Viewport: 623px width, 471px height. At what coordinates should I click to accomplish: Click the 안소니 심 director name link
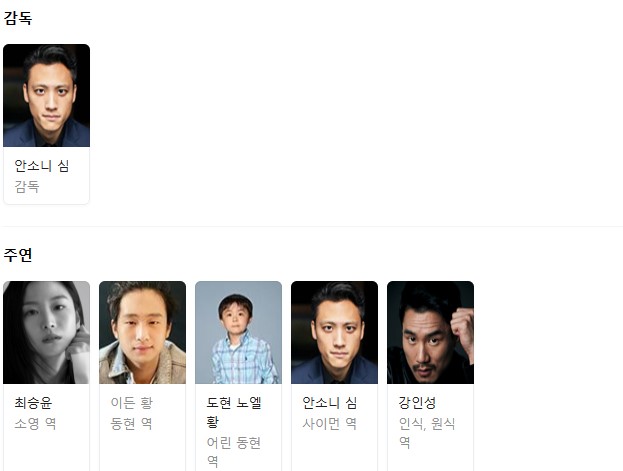42,166
